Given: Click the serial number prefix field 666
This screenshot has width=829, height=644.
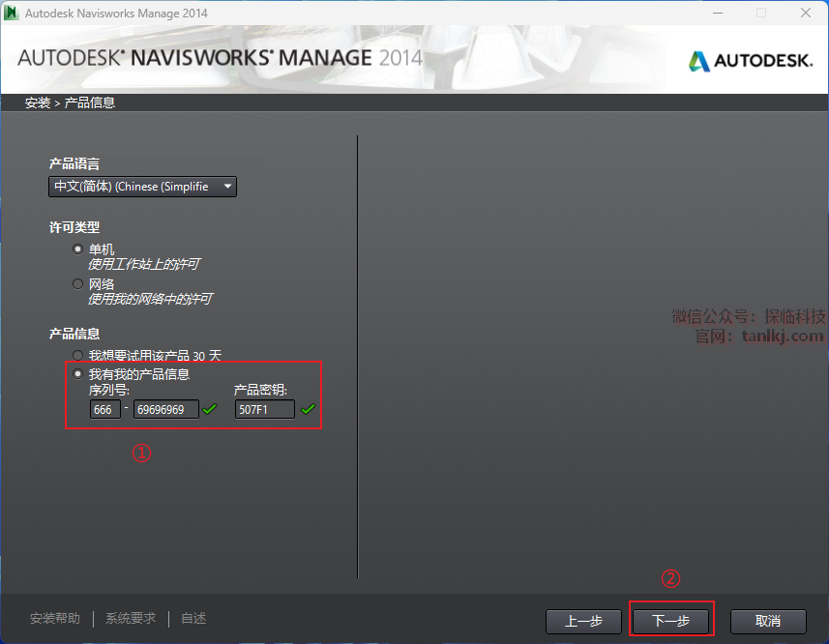Looking at the screenshot, I should point(105,409).
